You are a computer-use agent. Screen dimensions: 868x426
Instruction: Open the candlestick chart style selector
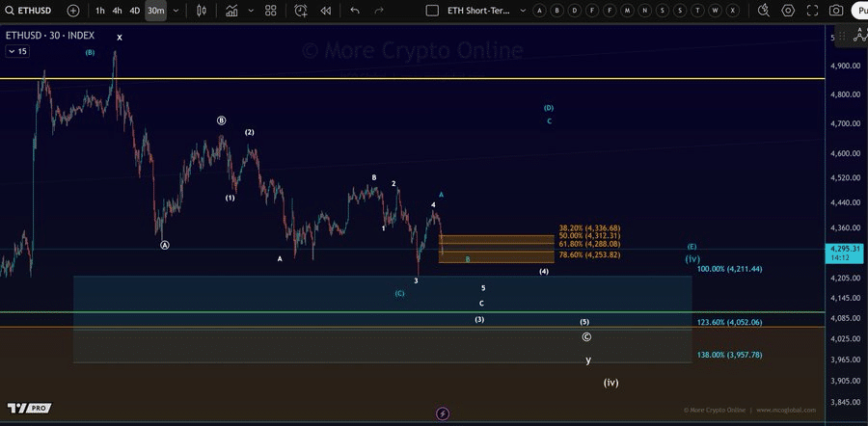pyautogui.click(x=201, y=11)
